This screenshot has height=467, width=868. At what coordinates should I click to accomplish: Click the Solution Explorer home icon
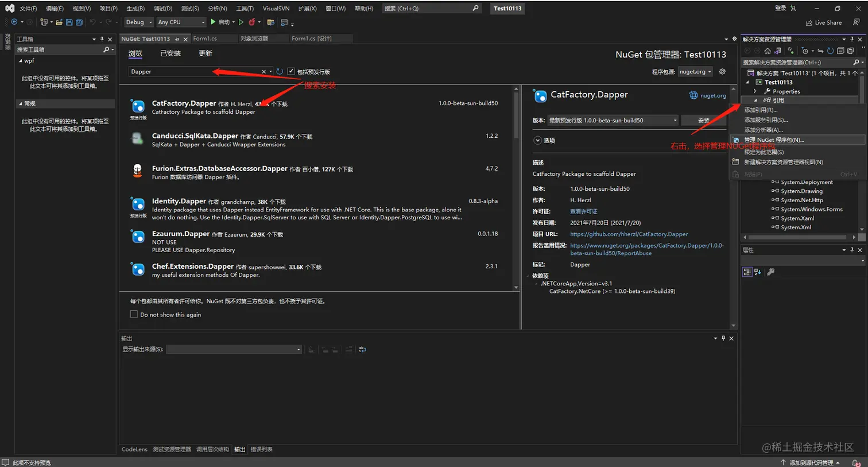767,51
